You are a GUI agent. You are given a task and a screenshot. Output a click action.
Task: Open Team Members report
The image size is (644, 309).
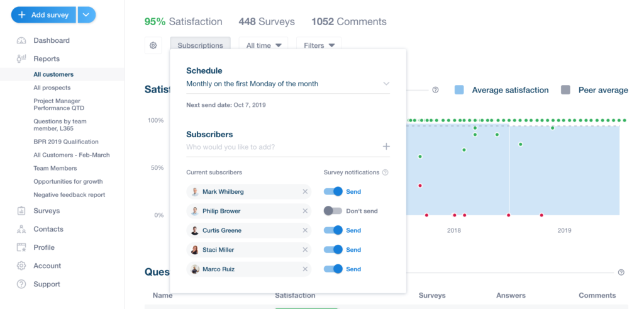tap(55, 168)
